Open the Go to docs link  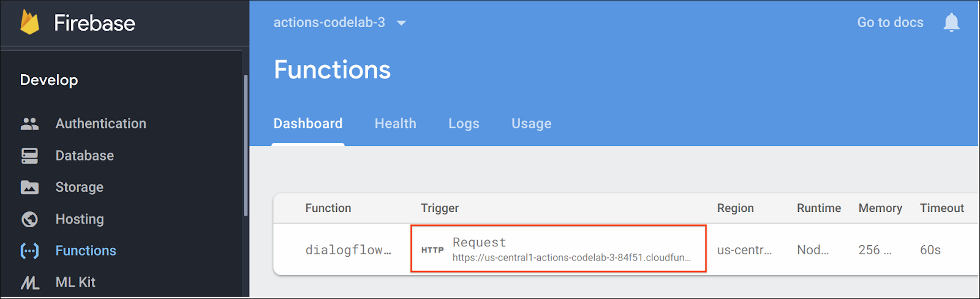point(890,23)
